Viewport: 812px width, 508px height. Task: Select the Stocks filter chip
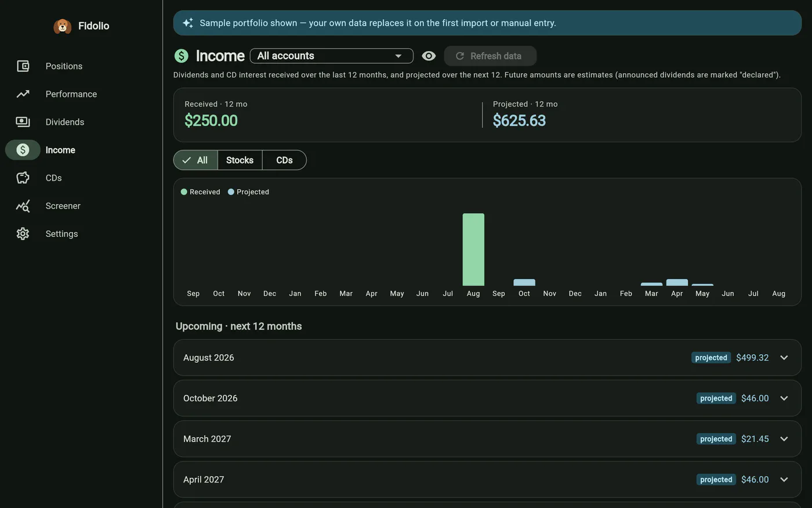pos(240,160)
